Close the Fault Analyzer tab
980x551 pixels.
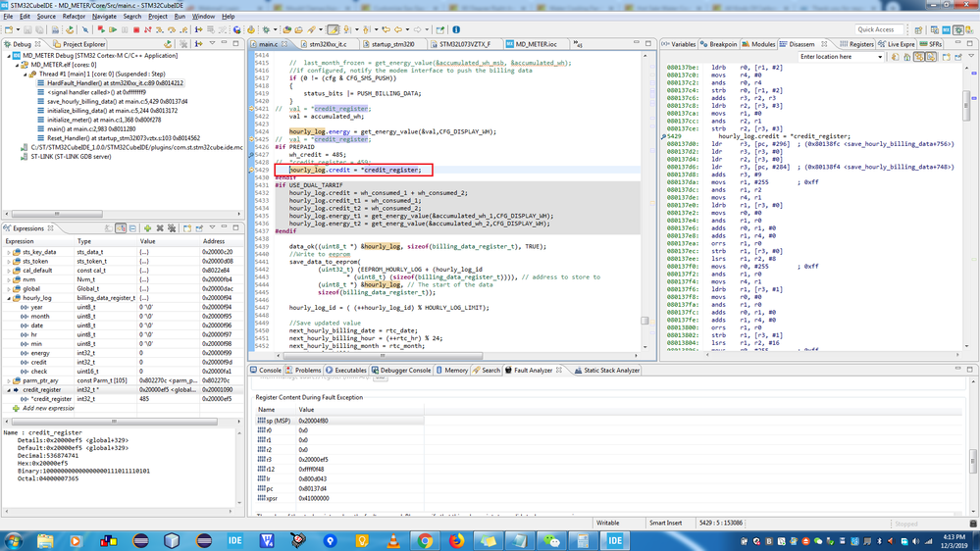[x=559, y=371]
